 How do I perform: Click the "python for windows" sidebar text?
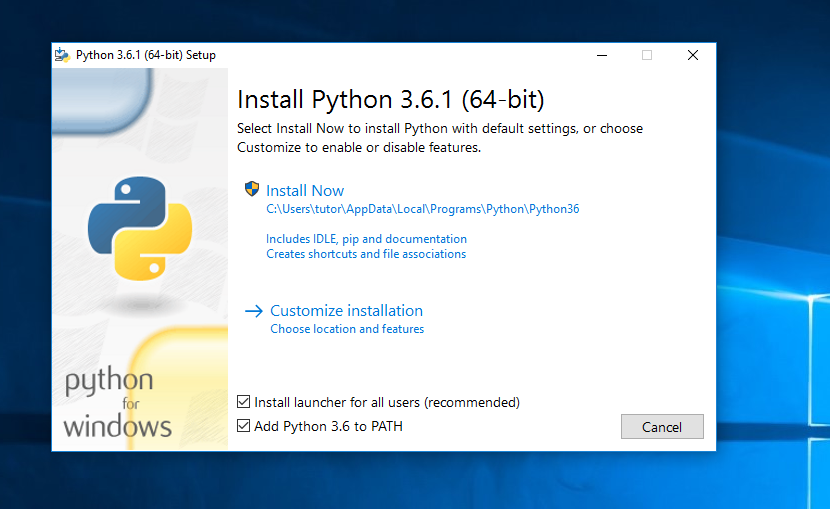tap(117, 403)
